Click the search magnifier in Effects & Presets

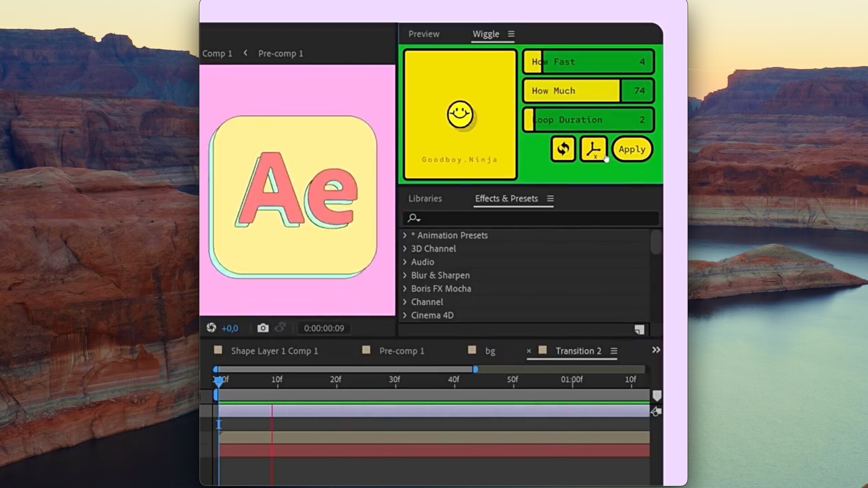point(412,218)
